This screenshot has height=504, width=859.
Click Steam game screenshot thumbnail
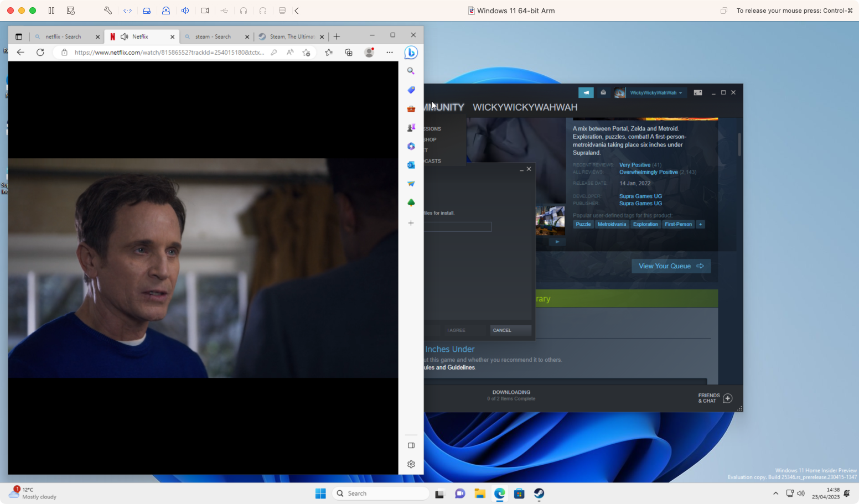[x=550, y=220]
